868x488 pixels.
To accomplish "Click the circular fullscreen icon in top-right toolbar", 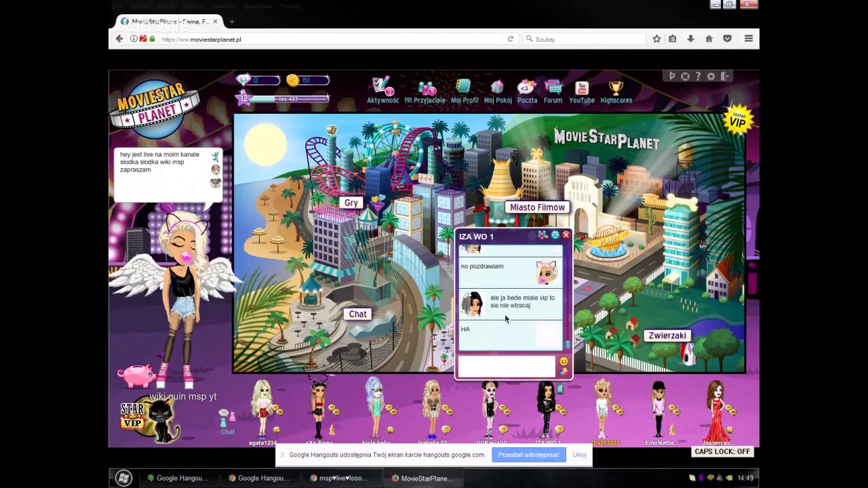I will [x=685, y=76].
